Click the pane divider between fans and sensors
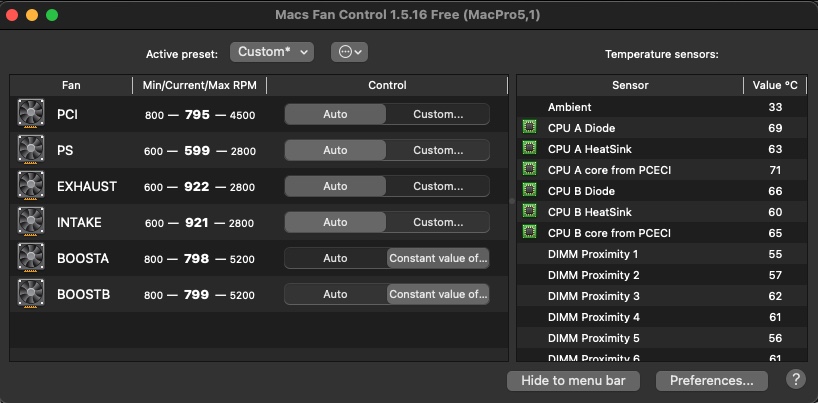This screenshot has height=403, width=818. (512, 201)
